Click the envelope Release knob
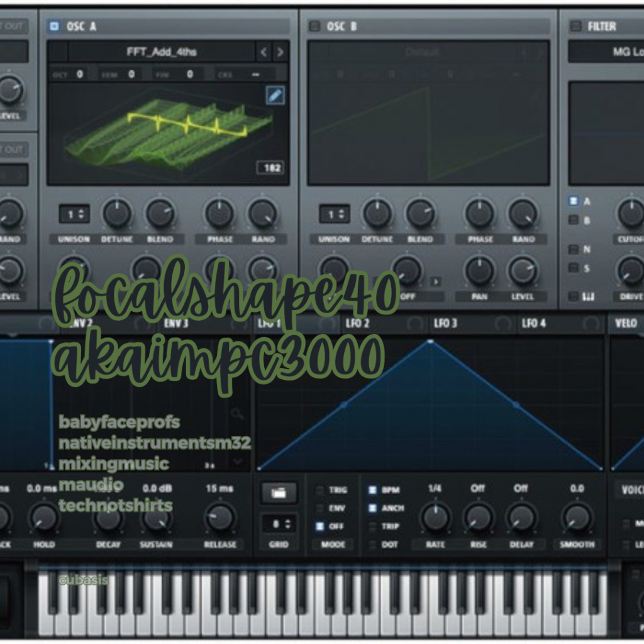The height and width of the screenshot is (644, 644). 220,518
